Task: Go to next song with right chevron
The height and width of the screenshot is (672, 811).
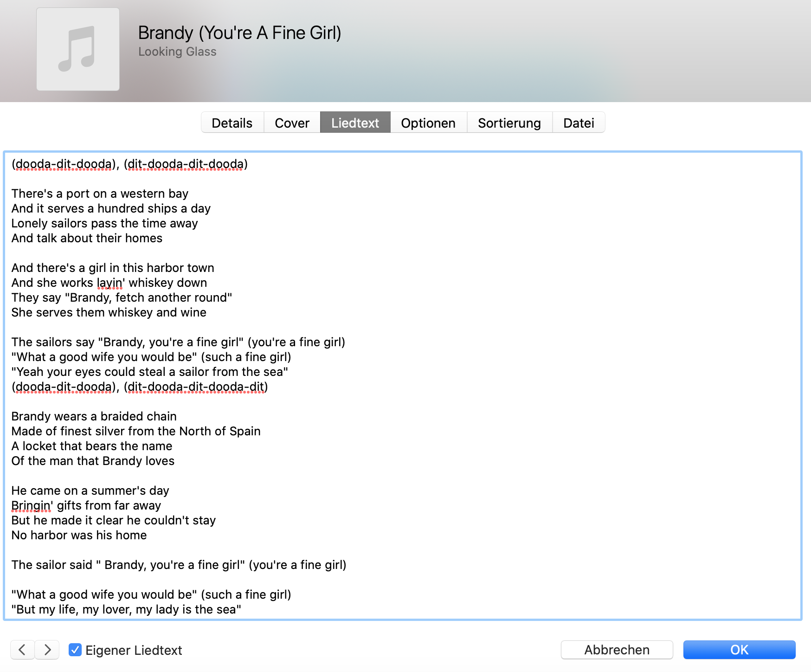Action: (47, 650)
